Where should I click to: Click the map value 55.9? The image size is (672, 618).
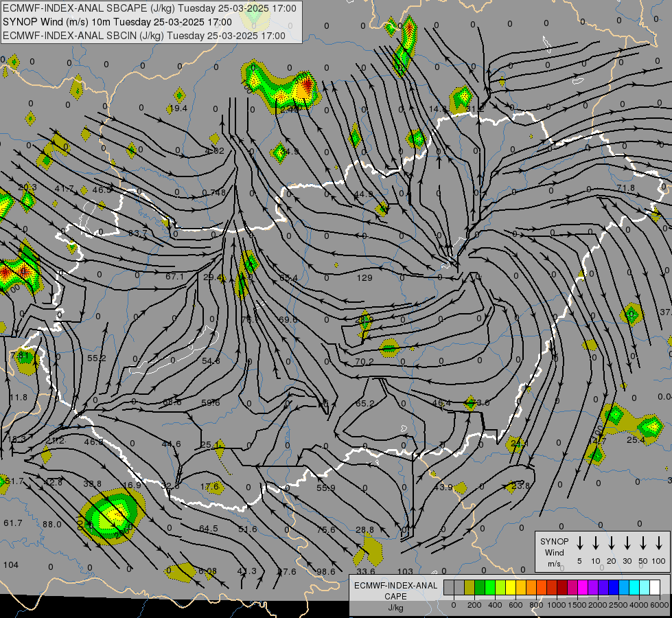tap(326, 488)
